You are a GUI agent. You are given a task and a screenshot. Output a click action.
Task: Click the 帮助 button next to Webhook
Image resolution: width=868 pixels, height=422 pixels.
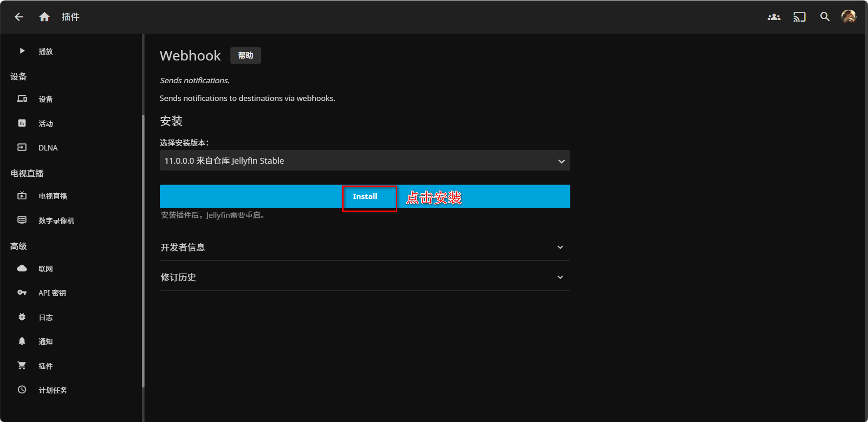click(245, 55)
